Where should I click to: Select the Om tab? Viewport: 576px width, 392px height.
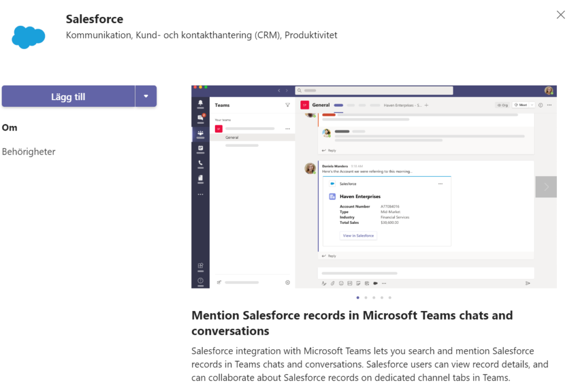tap(10, 128)
